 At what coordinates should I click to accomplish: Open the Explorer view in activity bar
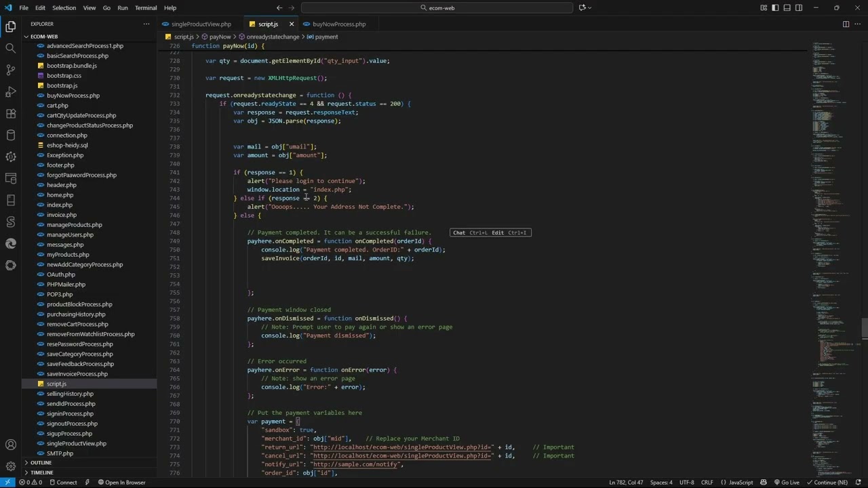coord(10,26)
